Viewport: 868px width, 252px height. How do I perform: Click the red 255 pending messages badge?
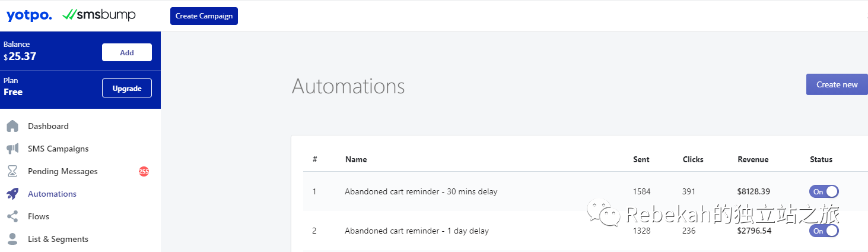[x=144, y=171]
